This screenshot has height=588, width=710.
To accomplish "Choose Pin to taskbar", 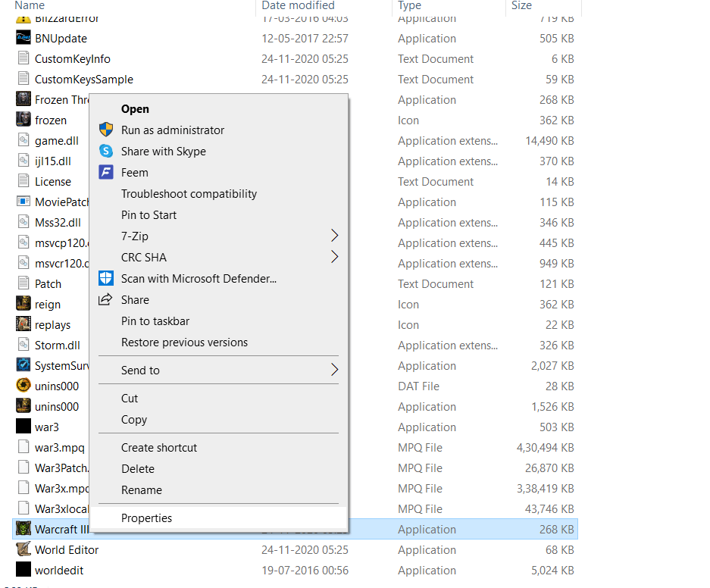I will [155, 321].
